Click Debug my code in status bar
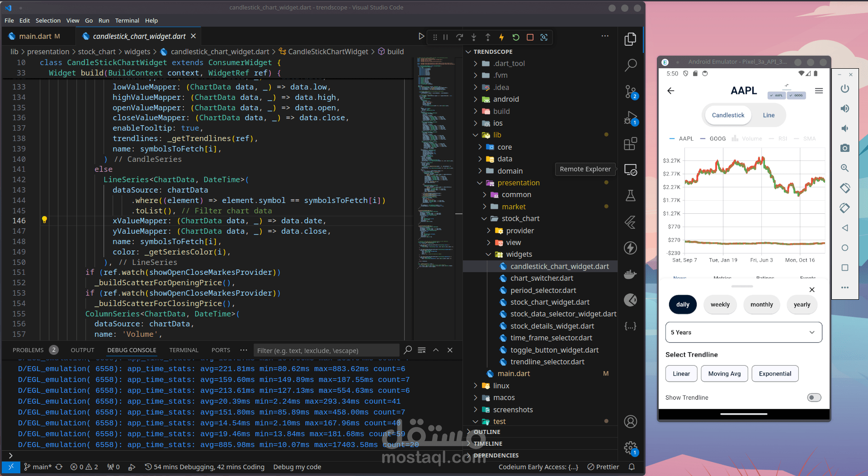 [297, 467]
